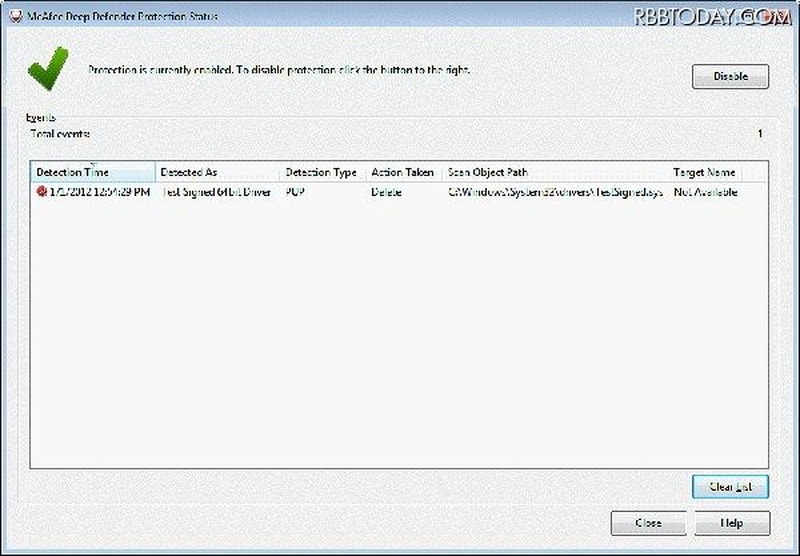Click the Target Name column header
Image resolution: width=800 pixels, height=556 pixels.
pos(704,172)
